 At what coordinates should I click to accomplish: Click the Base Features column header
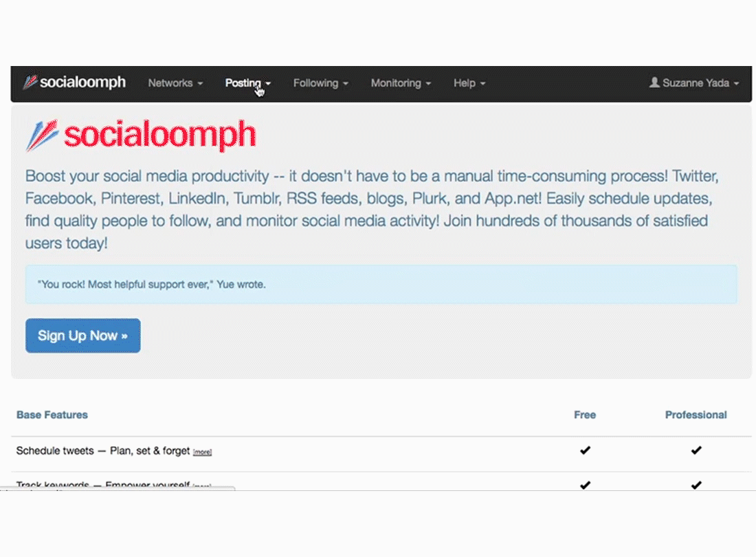tap(52, 415)
